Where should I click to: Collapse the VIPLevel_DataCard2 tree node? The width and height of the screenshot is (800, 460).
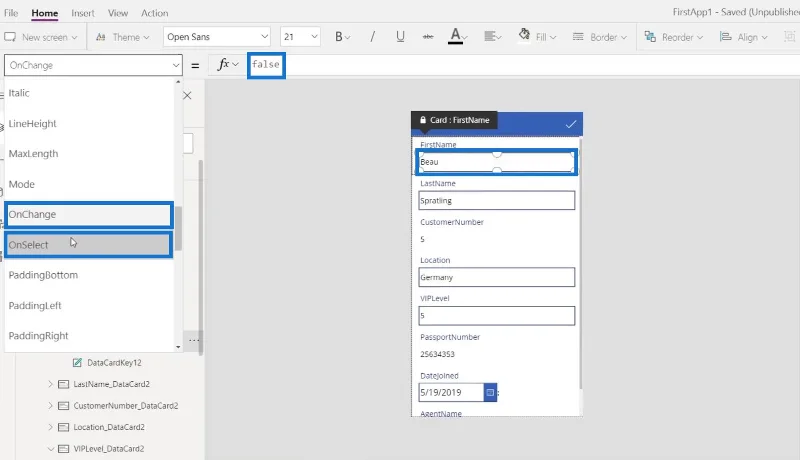(x=50, y=449)
